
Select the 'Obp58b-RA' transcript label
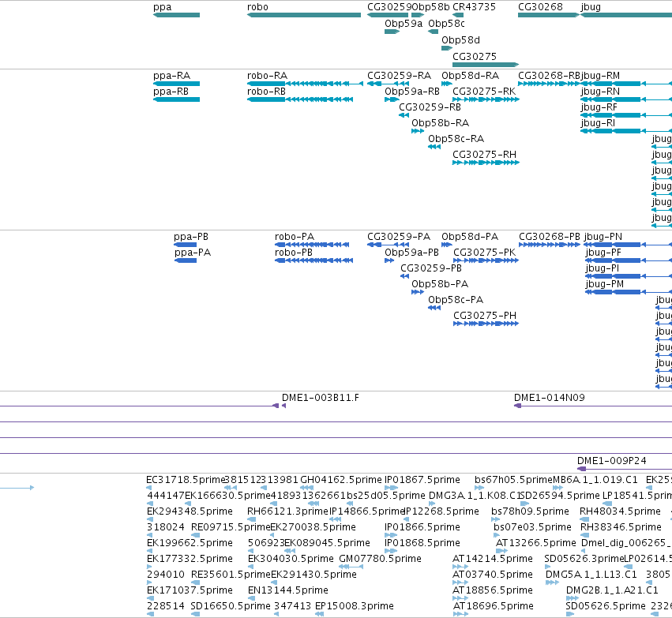pos(440,123)
